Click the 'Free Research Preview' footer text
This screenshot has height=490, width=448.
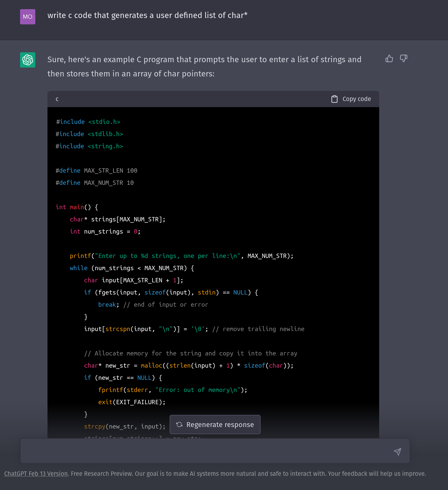102,474
